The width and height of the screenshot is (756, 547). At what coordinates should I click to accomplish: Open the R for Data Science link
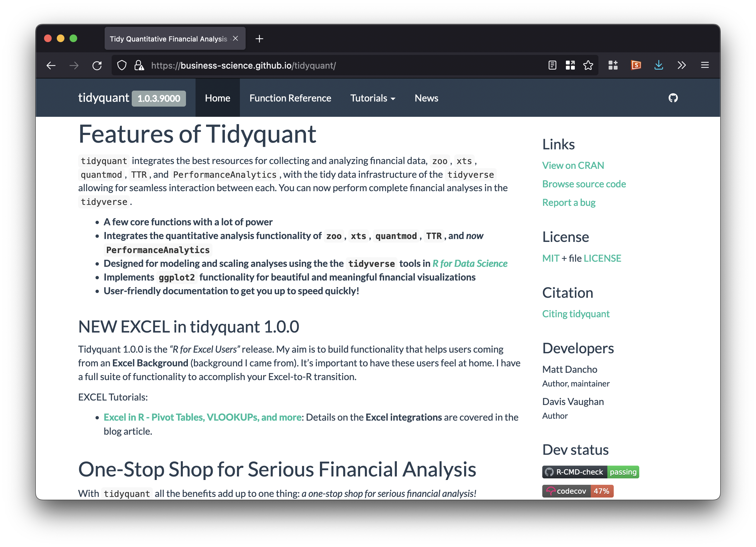(470, 264)
